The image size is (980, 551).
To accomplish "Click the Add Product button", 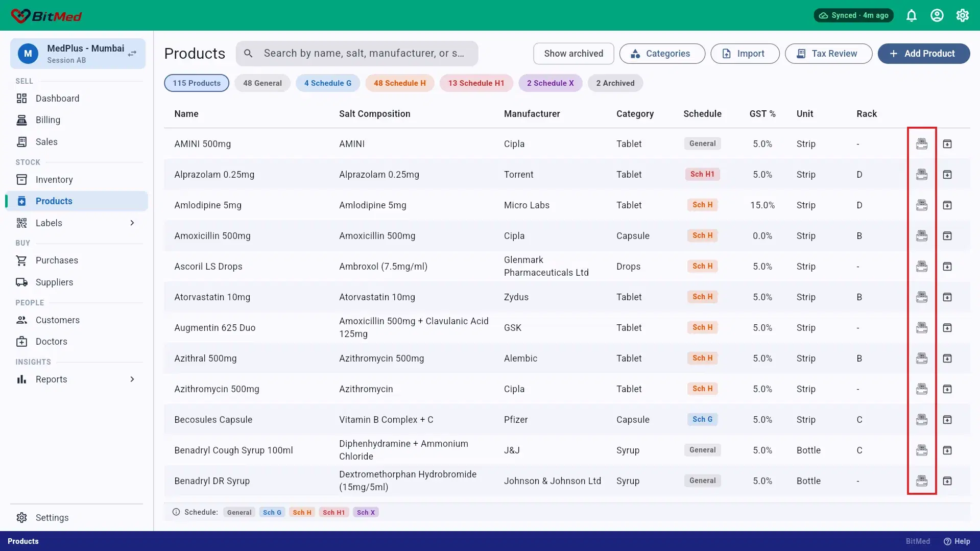I will [x=924, y=54].
